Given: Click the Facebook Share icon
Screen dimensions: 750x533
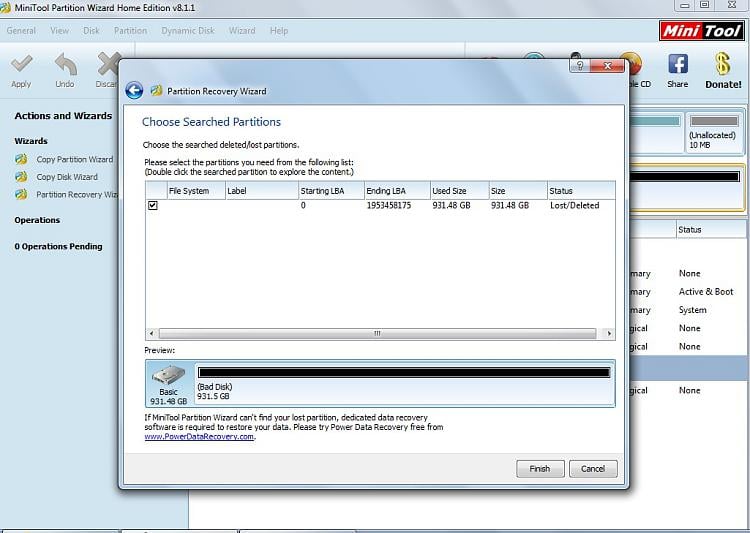Looking at the screenshot, I should 678,64.
